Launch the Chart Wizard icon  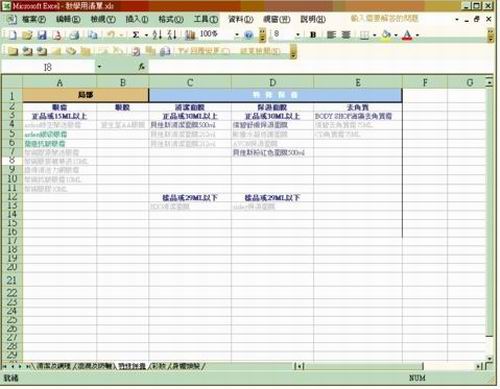coord(190,35)
